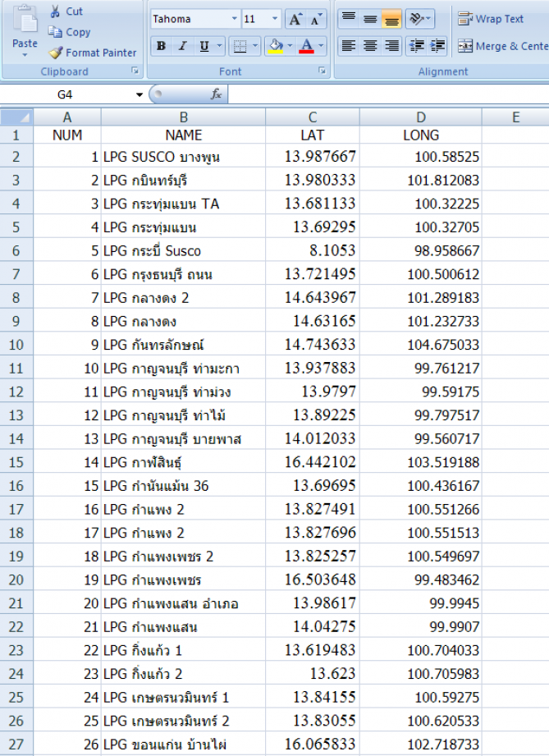Center text horizontally

pos(370,46)
